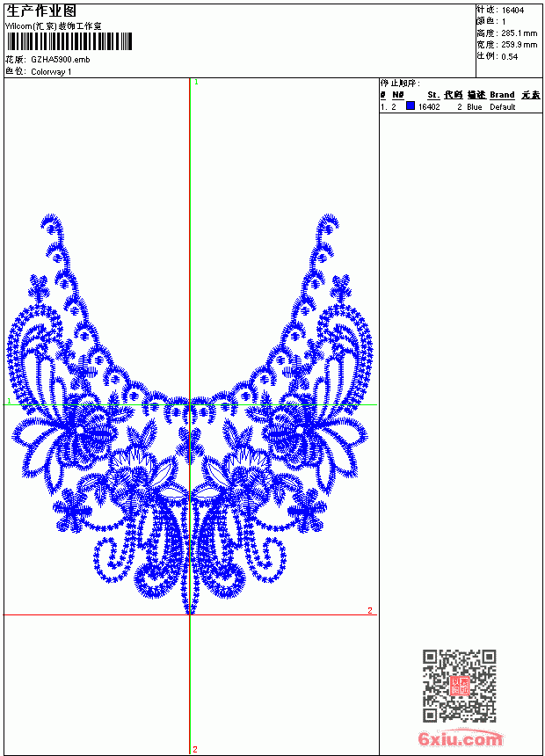
Task: Click the 285.1 mm height value
Action: click(519, 33)
